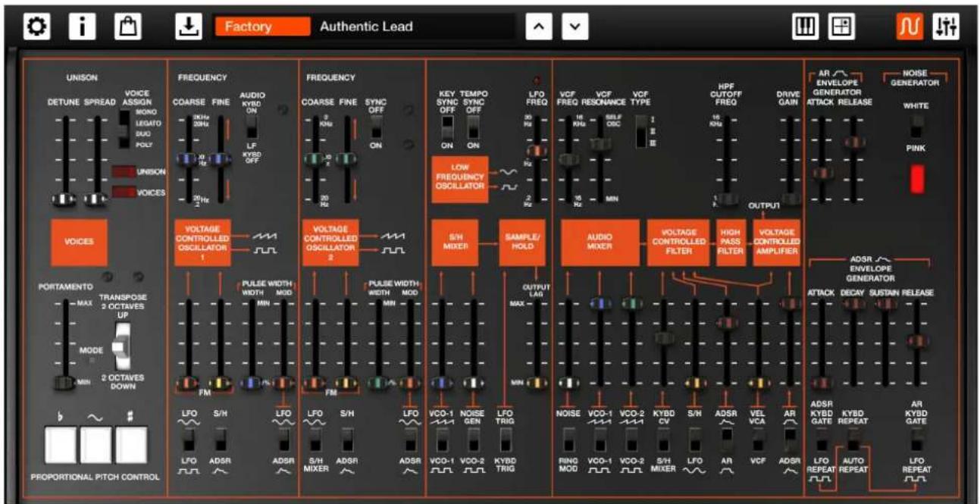Toggle the VCO 2 Sync switch
This screenshot has width=980, height=504.
[376, 127]
